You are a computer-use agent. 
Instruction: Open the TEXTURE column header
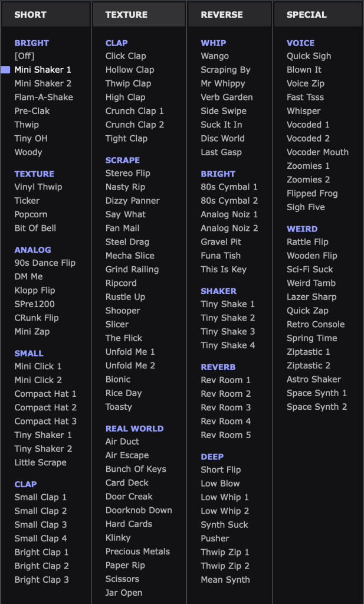pos(126,15)
